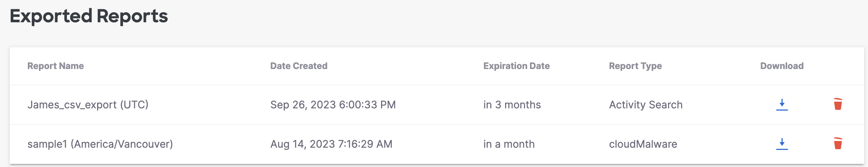Click the Activity Search report type
The image size is (868, 167).
646,105
